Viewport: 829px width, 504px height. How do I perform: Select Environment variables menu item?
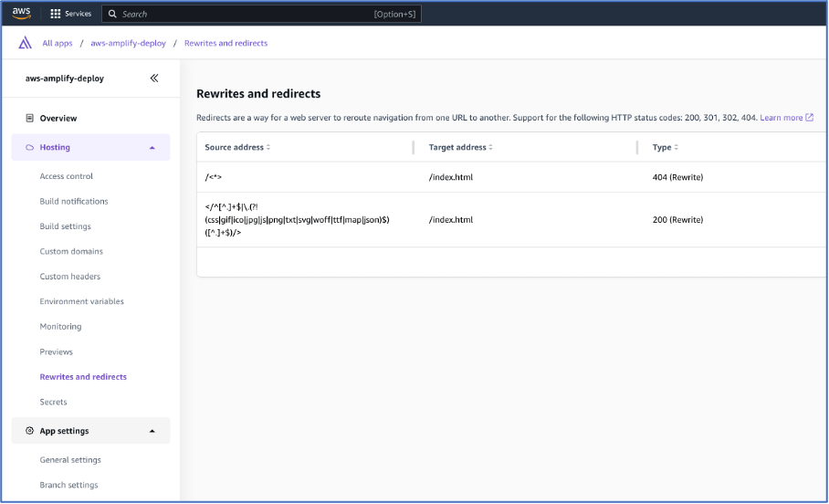pos(81,301)
